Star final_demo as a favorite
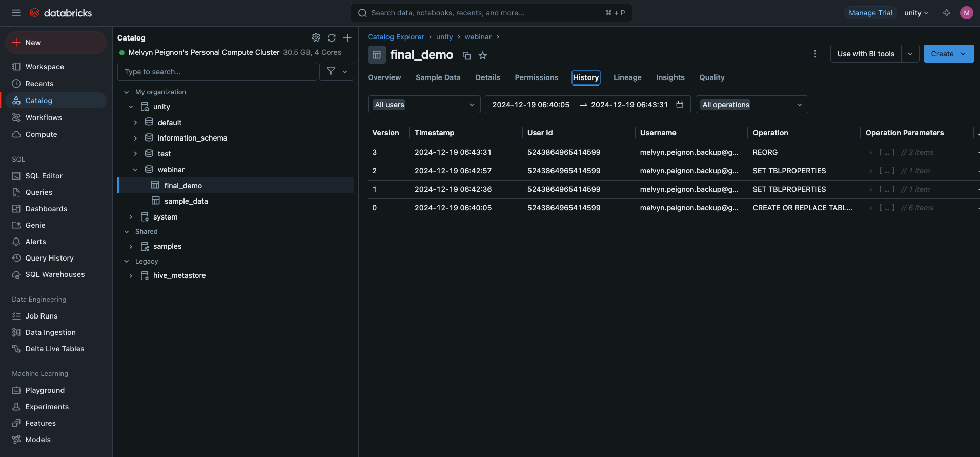 pos(482,55)
